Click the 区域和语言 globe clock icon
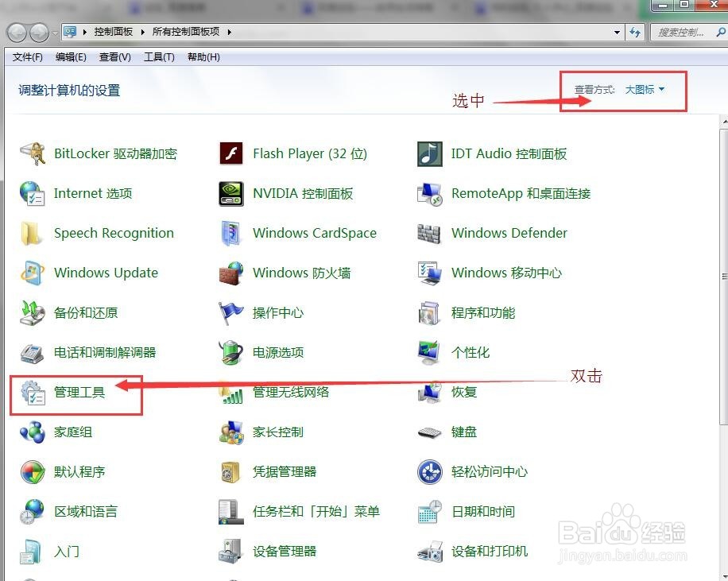This screenshot has height=581, width=728. click(32, 513)
